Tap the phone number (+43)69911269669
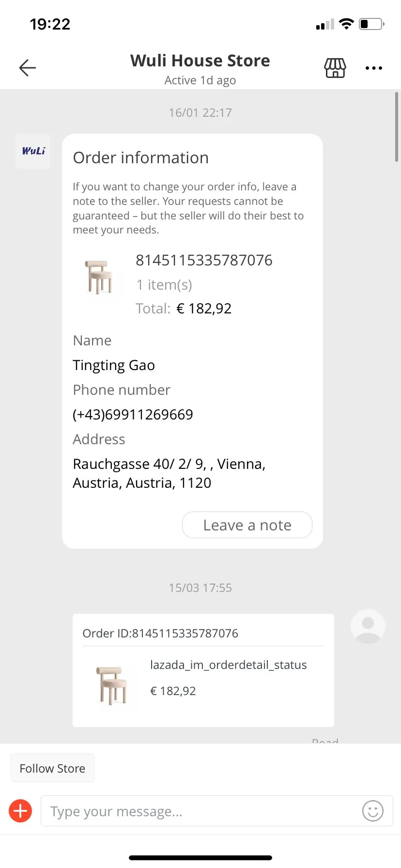The height and width of the screenshot is (868, 401). 133,415
